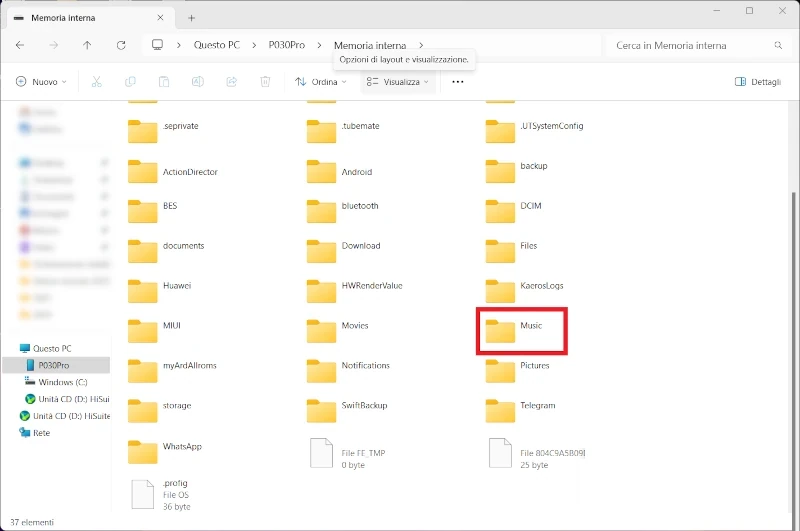Go forward with the right arrow
The width and height of the screenshot is (800, 531).
54,45
